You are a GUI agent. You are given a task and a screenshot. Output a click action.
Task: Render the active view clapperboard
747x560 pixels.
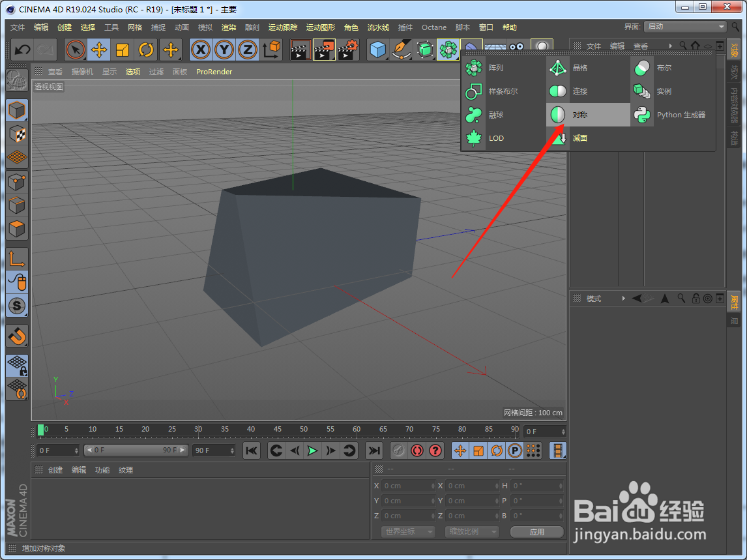300,50
